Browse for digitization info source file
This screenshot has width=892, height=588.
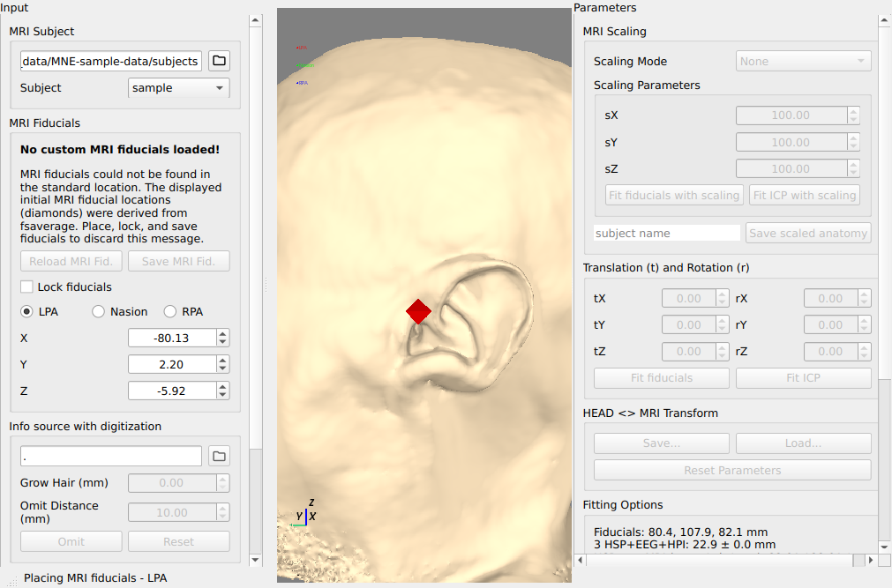(x=220, y=456)
